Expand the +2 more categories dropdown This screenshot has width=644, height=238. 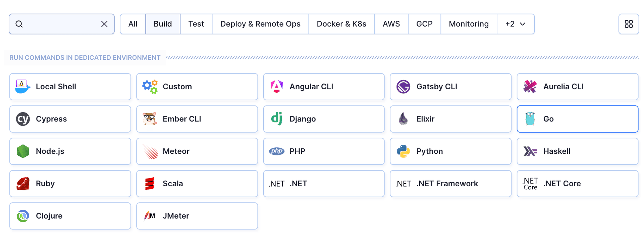point(515,24)
